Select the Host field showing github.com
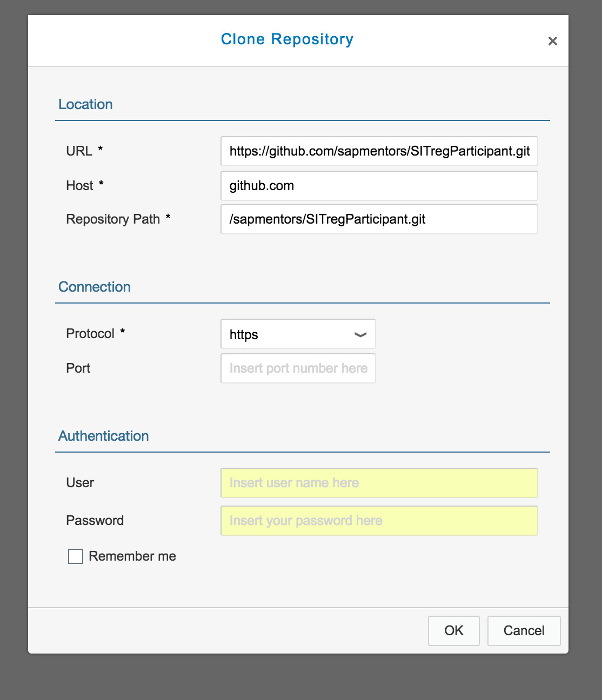Image resolution: width=602 pixels, height=700 pixels. tap(378, 186)
